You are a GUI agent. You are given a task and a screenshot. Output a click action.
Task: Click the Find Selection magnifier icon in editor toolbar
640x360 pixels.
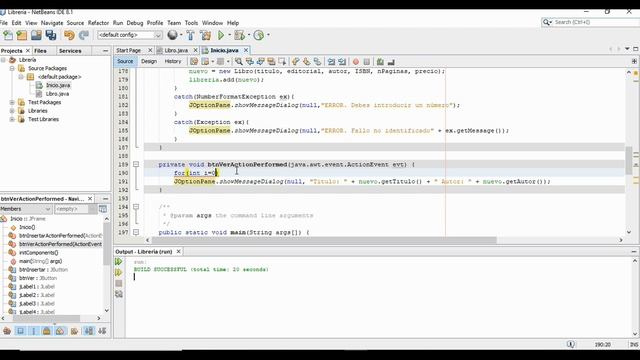239,62
